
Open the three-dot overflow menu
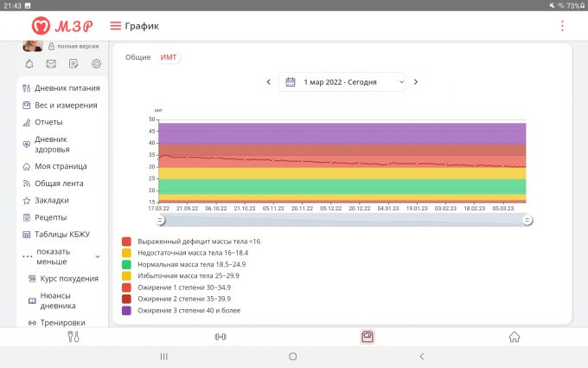click(x=563, y=26)
